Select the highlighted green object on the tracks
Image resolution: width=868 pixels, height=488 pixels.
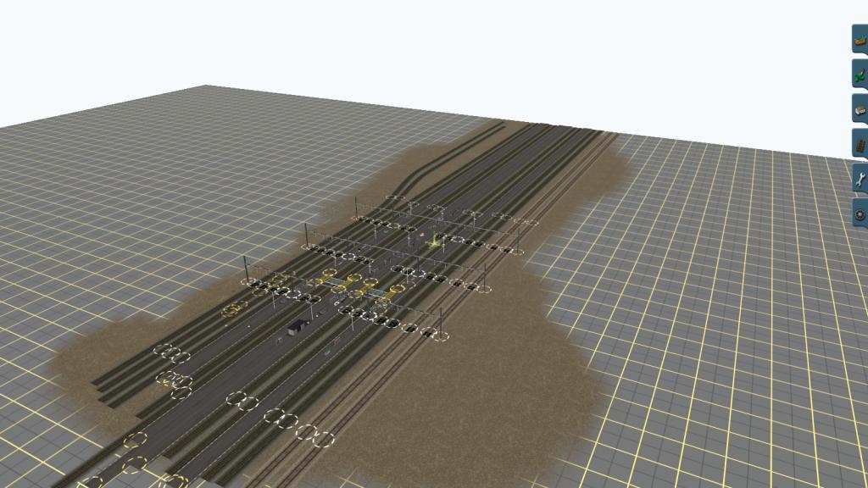tap(435, 240)
